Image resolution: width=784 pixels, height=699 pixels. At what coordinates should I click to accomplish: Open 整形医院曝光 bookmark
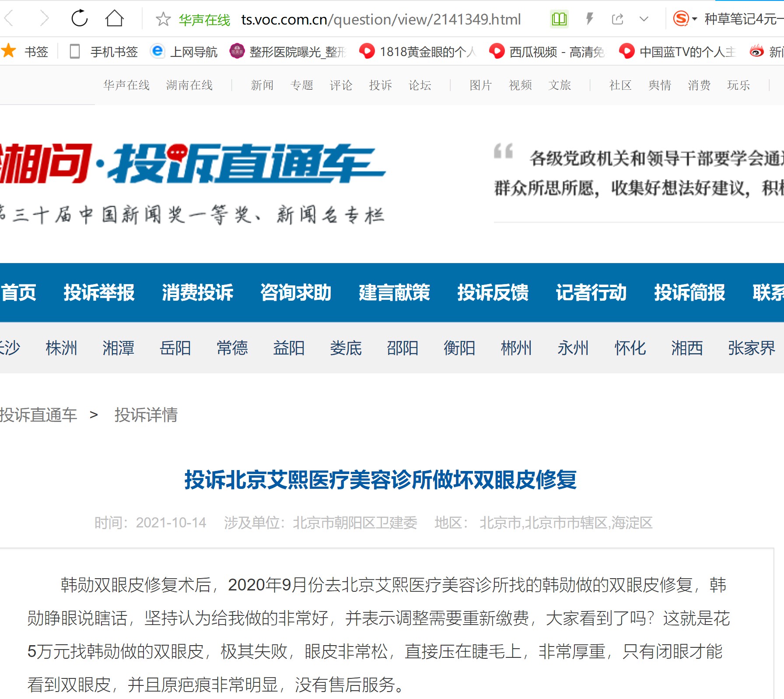click(x=288, y=52)
